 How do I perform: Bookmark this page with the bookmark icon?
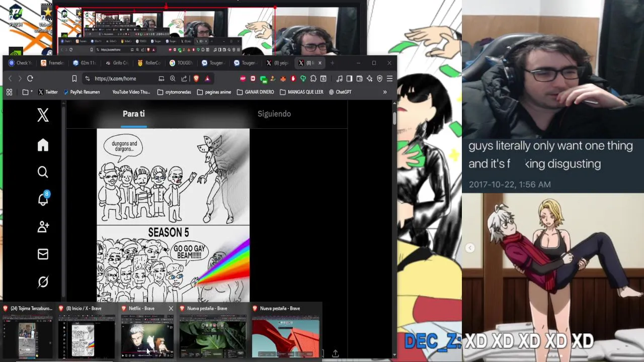point(74,78)
